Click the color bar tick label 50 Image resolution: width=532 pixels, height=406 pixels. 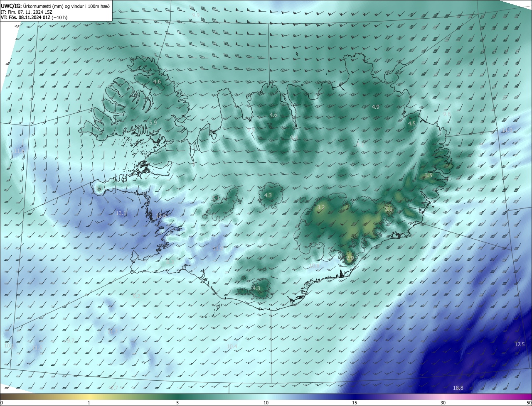click(x=529, y=403)
